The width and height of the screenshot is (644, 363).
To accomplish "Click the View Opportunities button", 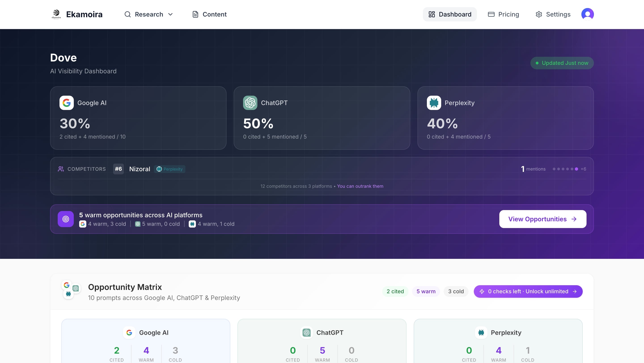I will (x=542, y=219).
